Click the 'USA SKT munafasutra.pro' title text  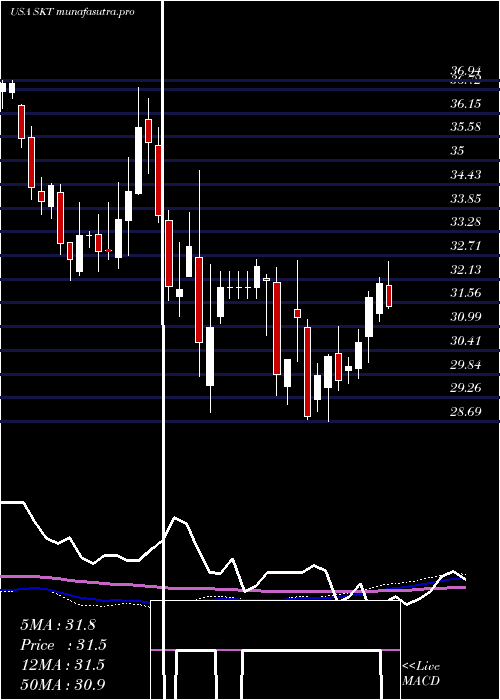pyautogui.click(x=72, y=12)
